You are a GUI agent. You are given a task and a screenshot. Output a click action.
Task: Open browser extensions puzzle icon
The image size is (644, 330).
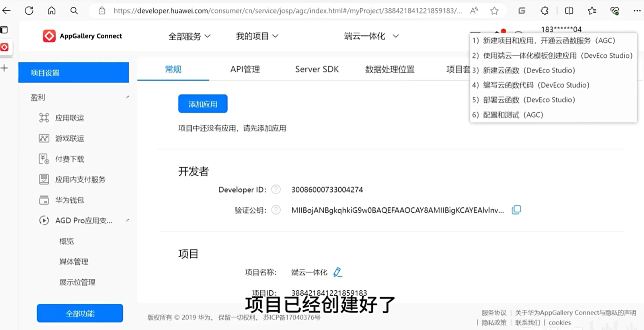click(544, 11)
